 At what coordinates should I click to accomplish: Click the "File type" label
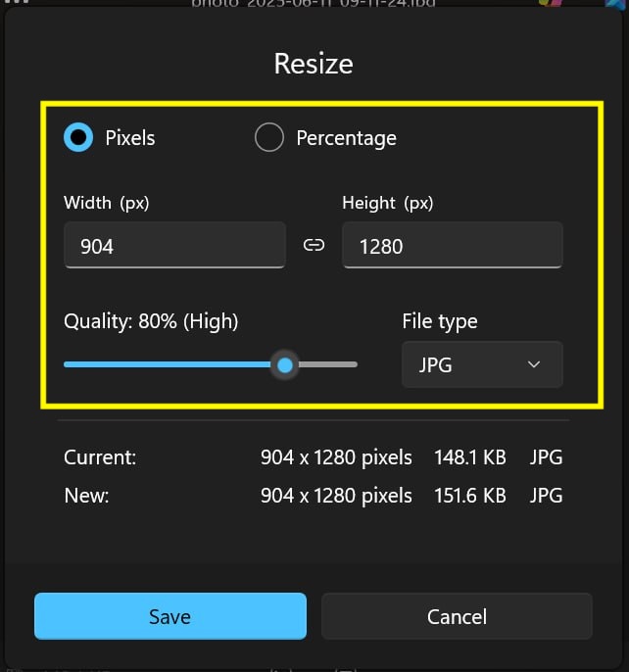point(440,320)
